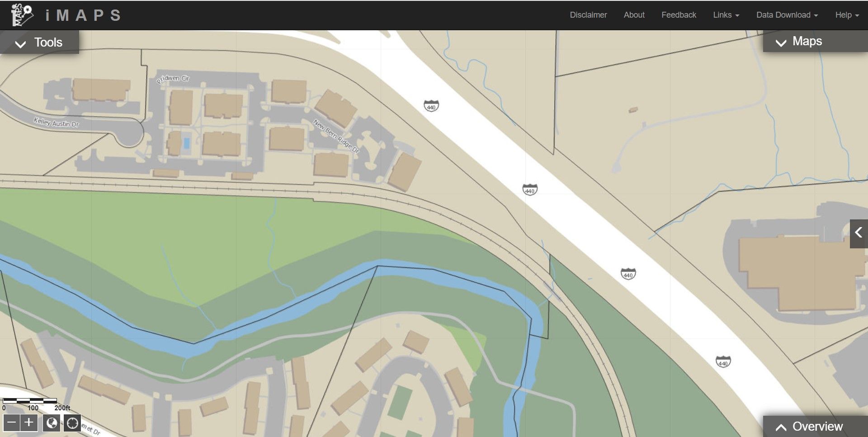The width and height of the screenshot is (868, 437).
Task: Expand the side panel with left arrow
Action: 859,233
